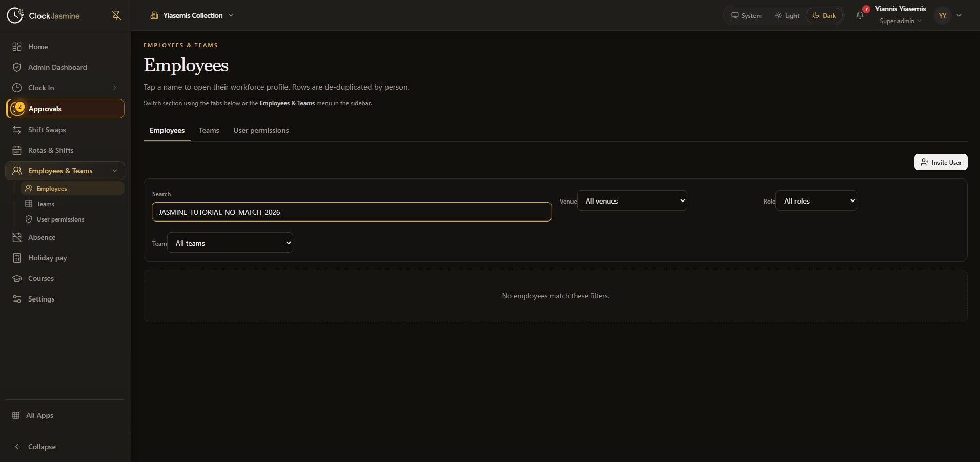Open the Yiasemis Collection venue switcher
Image resolution: width=980 pixels, height=462 pixels.
point(192,15)
